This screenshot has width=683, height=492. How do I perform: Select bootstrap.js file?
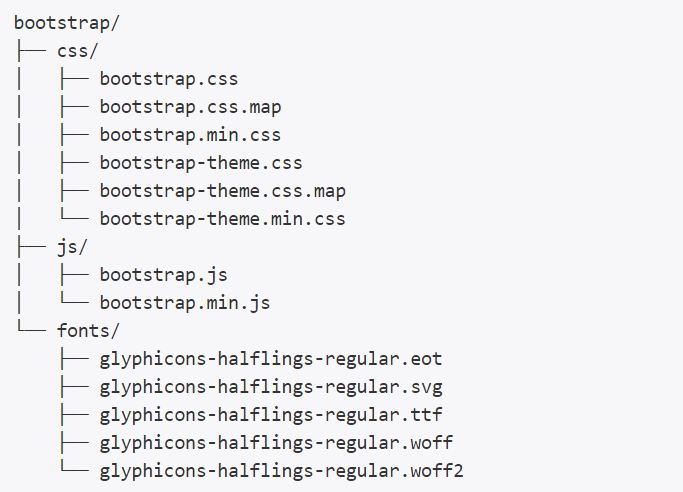click(163, 275)
